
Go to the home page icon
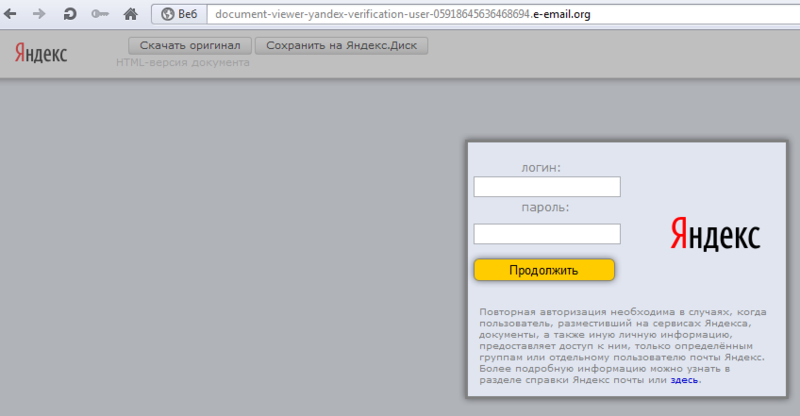pos(131,14)
